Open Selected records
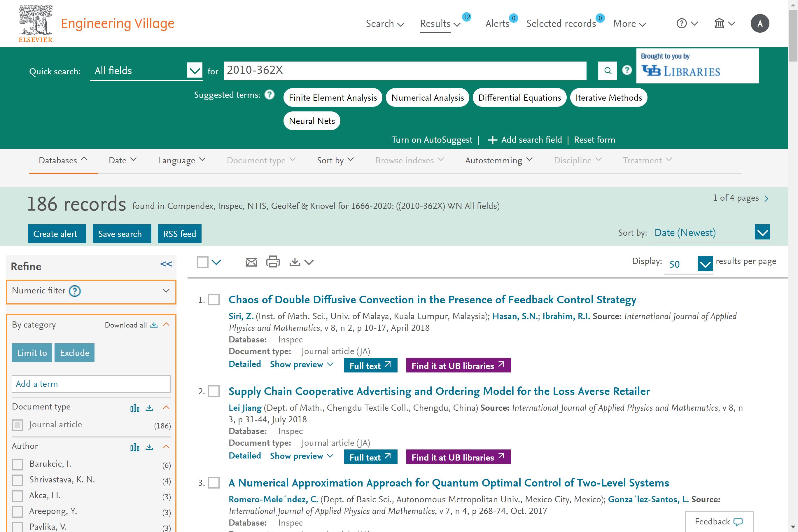Viewport: 798px width, 532px height. click(561, 23)
